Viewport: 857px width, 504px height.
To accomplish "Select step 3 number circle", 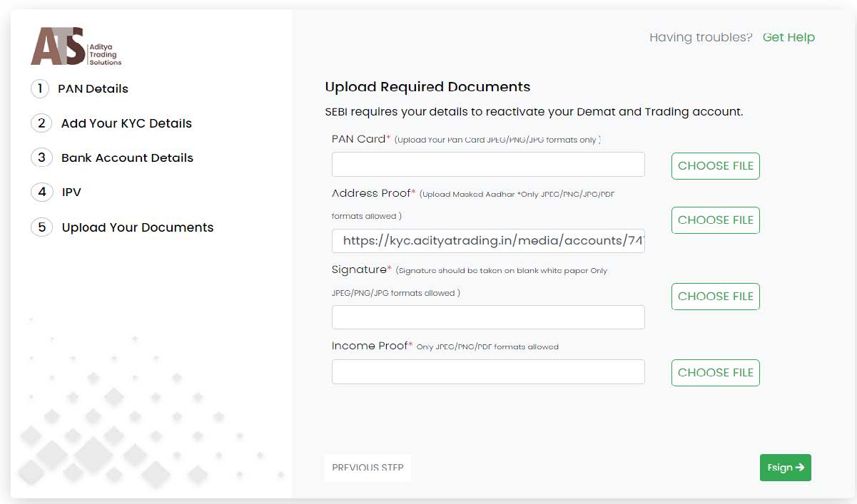I will 41,158.
